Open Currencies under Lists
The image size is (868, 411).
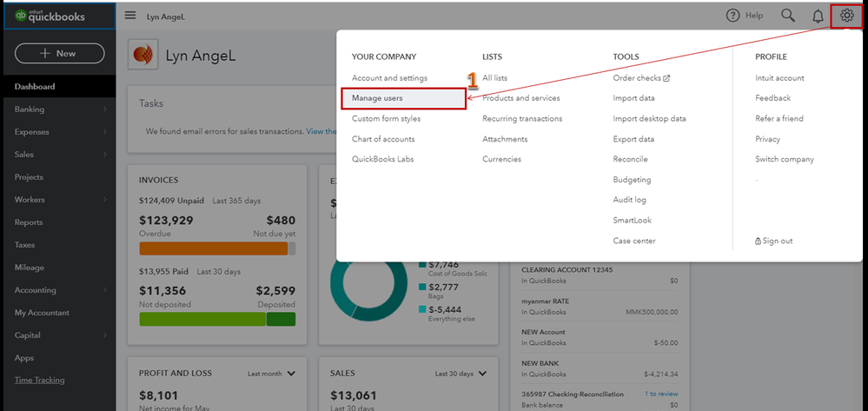tap(502, 160)
